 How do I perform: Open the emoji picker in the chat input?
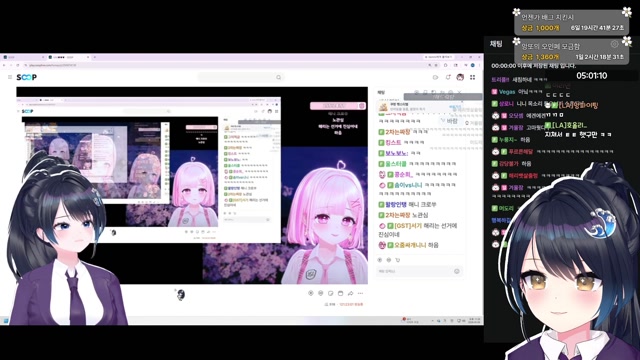point(457,271)
